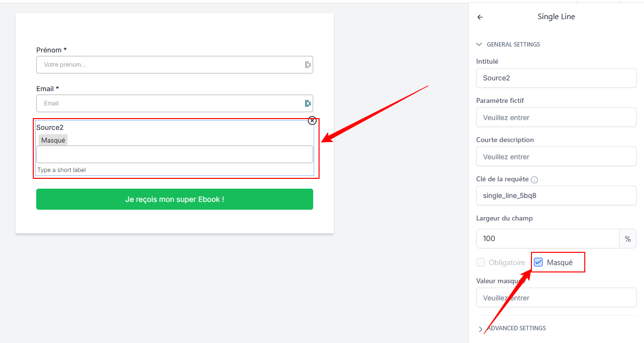Select the Clé de la requête input

[x=556, y=196]
